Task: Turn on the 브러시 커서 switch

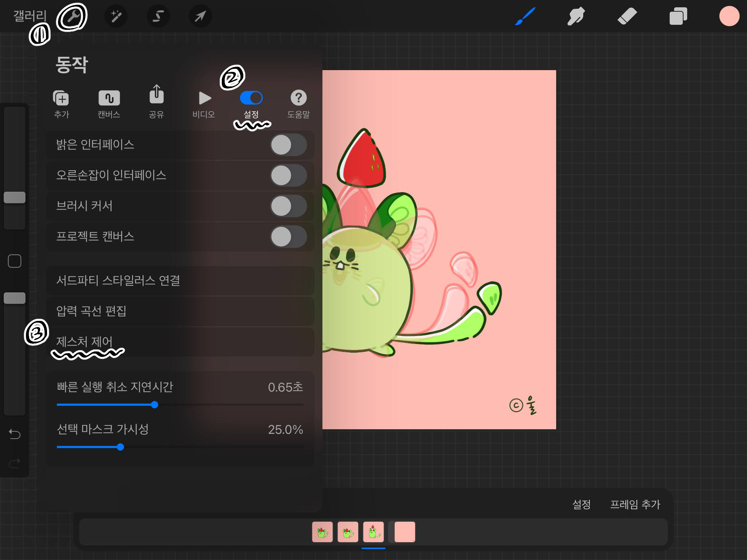Action: click(x=288, y=206)
